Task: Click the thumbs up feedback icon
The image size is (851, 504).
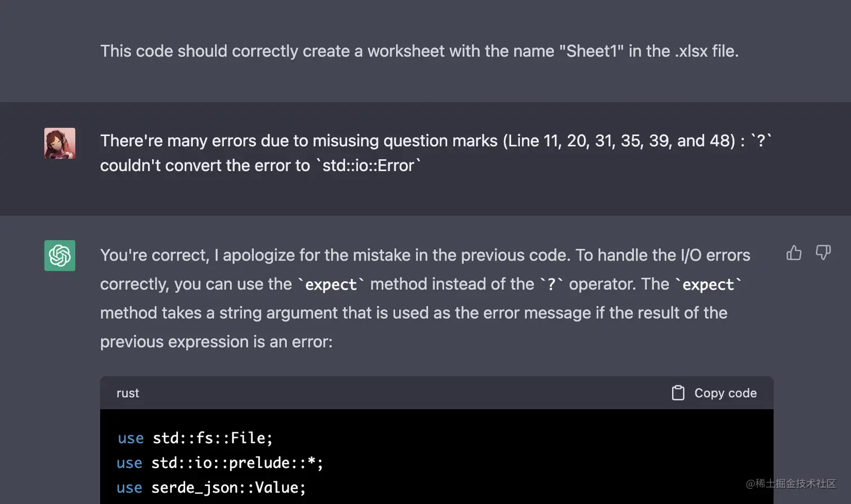Action: 794,253
